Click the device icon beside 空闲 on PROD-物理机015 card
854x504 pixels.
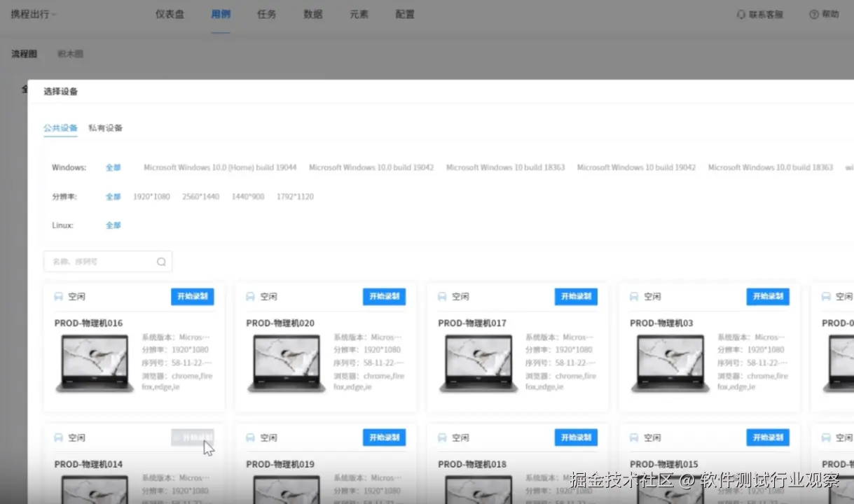634,437
